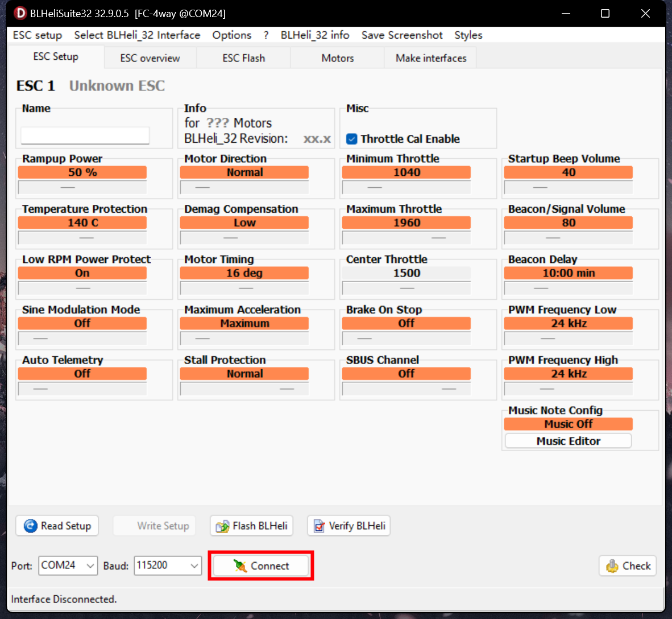Adjust the Center Throttle slider
The height and width of the screenshot is (619, 672).
[406, 288]
